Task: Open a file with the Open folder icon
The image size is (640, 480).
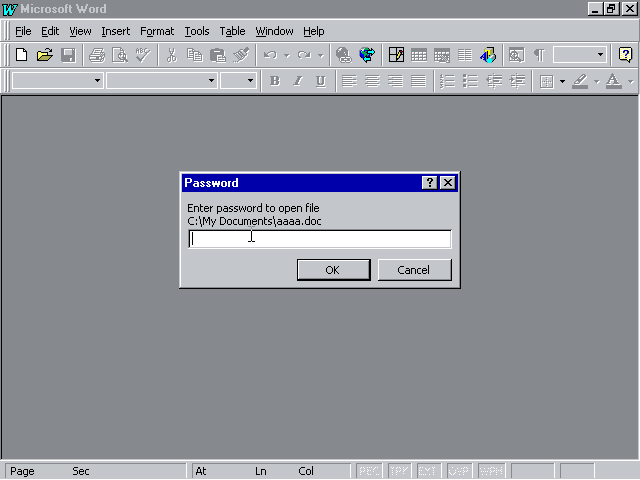Action: click(x=45, y=55)
